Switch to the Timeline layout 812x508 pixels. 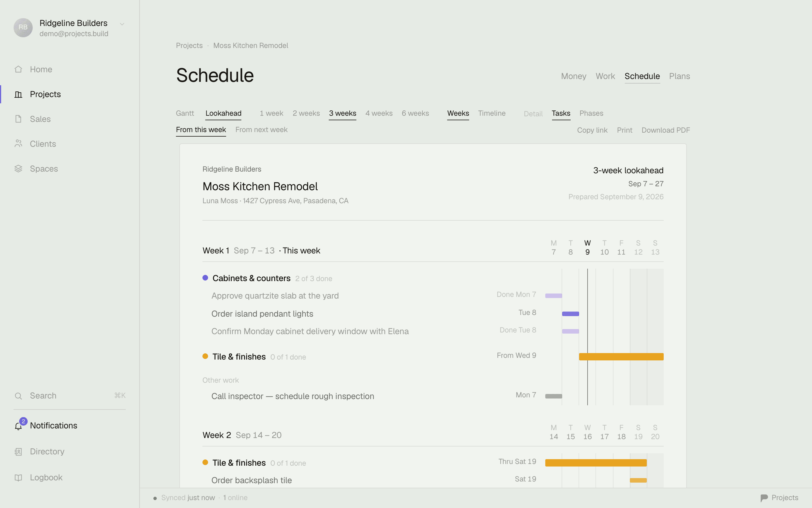click(491, 113)
